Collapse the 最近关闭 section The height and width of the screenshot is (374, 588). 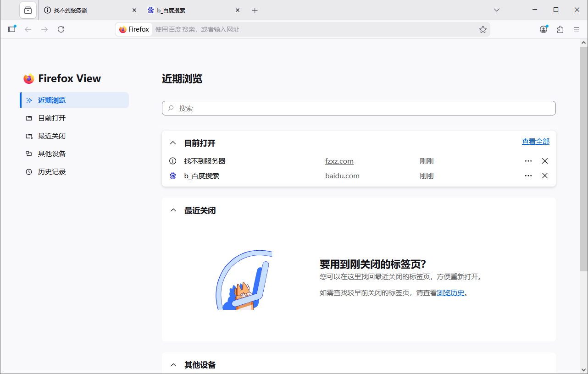click(173, 210)
